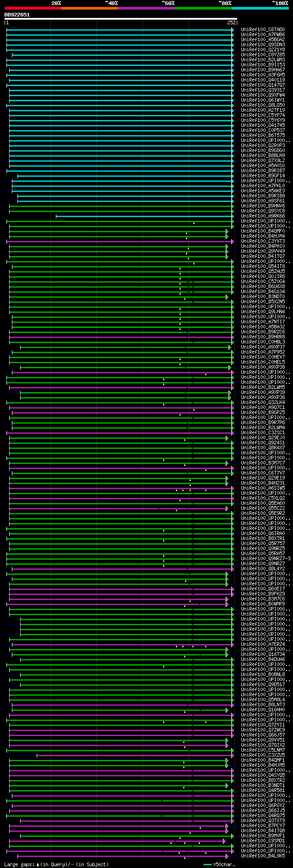Select hit label UniRef100_B9GF14

point(263,176)
